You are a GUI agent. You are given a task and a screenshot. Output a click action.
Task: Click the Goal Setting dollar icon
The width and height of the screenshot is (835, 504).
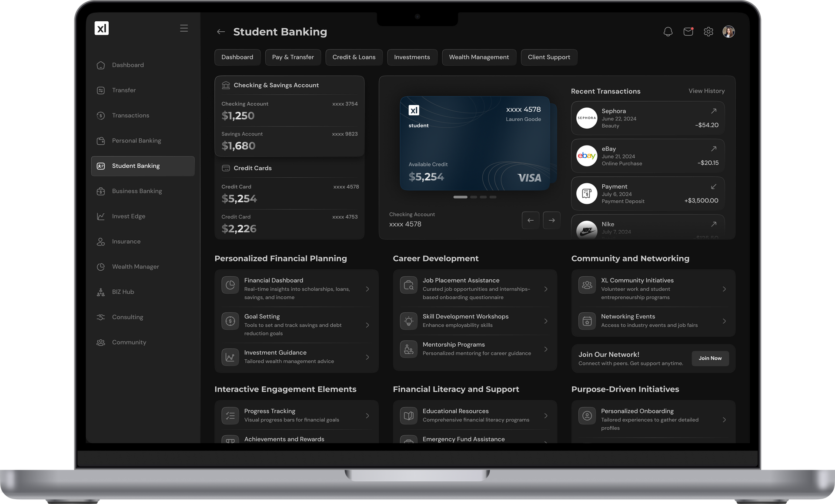230,321
